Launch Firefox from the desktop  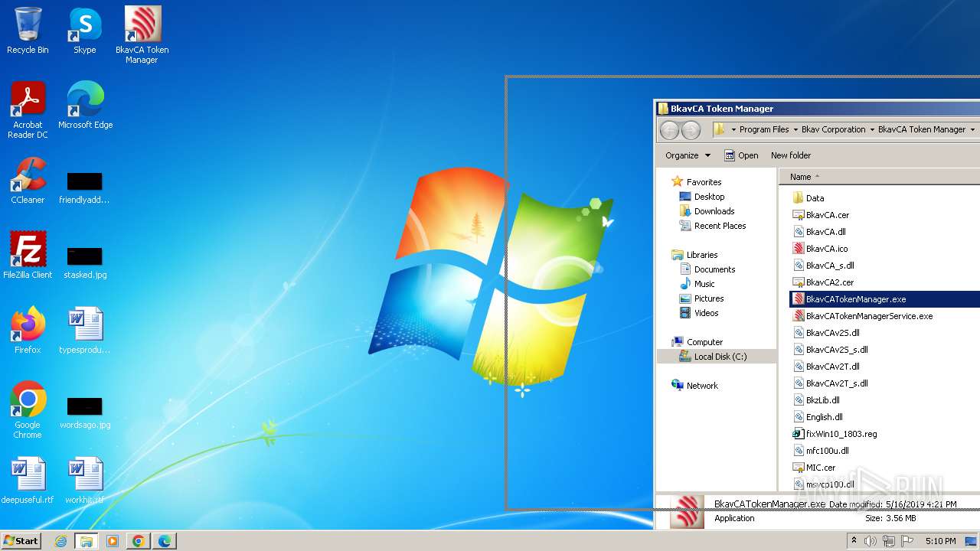[28, 331]
